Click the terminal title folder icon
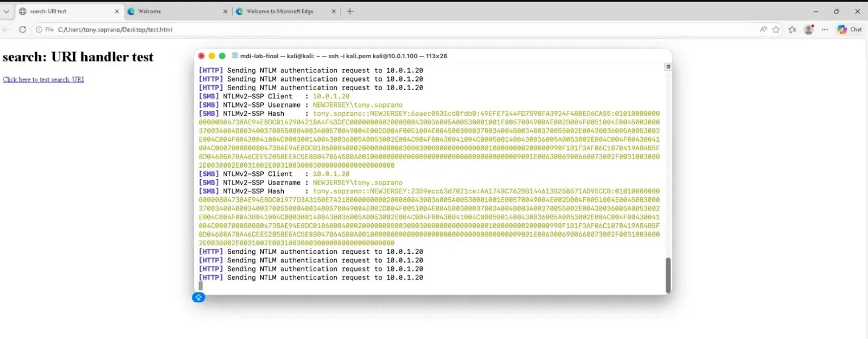Image resolution: width=868 pixels, height=339 pixels. click(235, 55)
